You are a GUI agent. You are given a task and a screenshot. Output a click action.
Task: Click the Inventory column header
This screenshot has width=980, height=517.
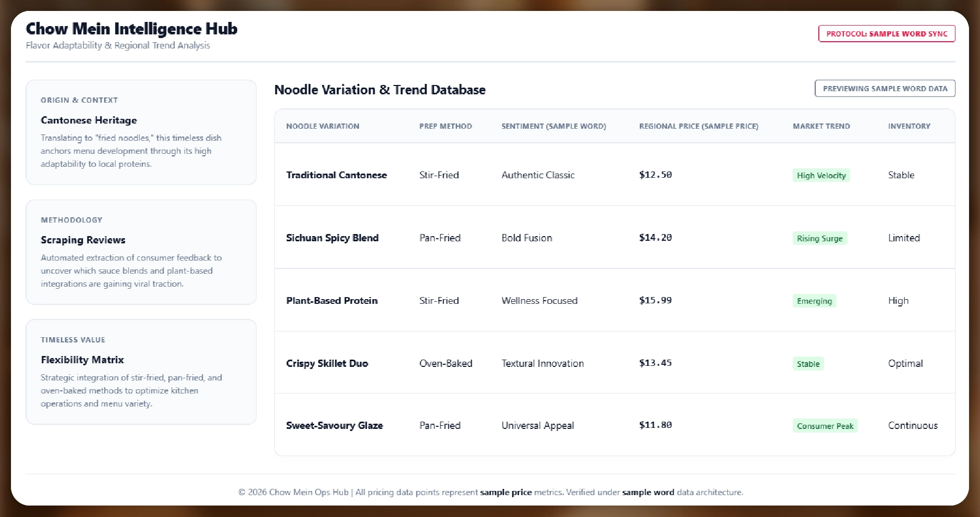(x=909, y=126)
